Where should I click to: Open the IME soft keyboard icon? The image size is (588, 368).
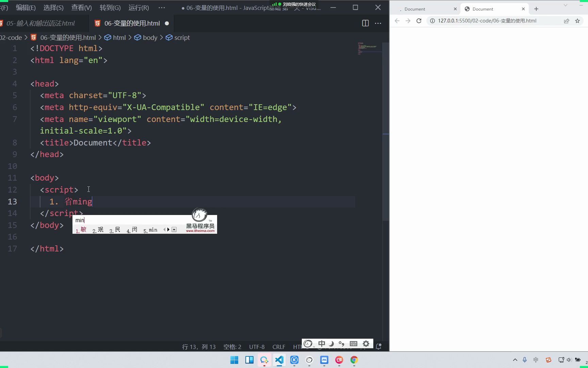354,343
